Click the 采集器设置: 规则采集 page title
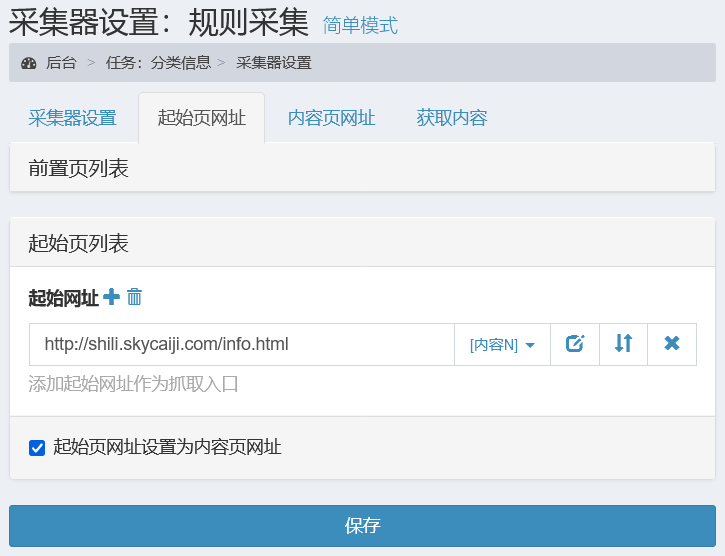725x556 pixels. point(159,23)
